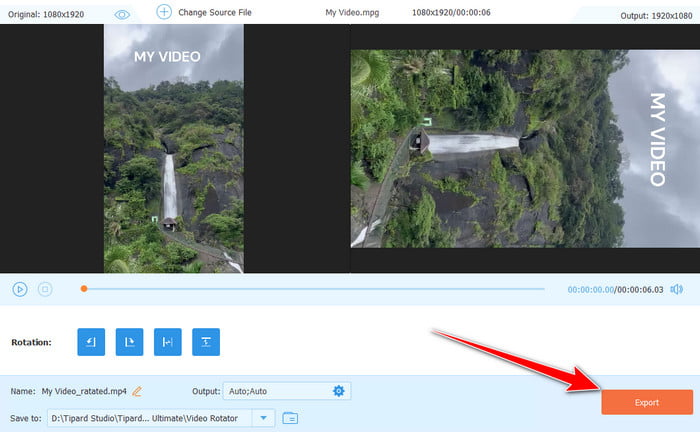Click the Change Source File label

(215, 12)
